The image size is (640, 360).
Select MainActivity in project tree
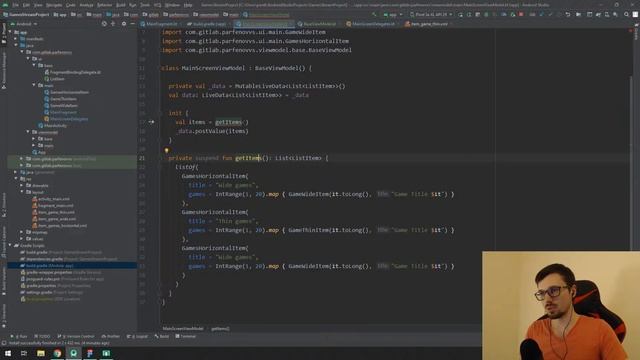tap(52, 126)
